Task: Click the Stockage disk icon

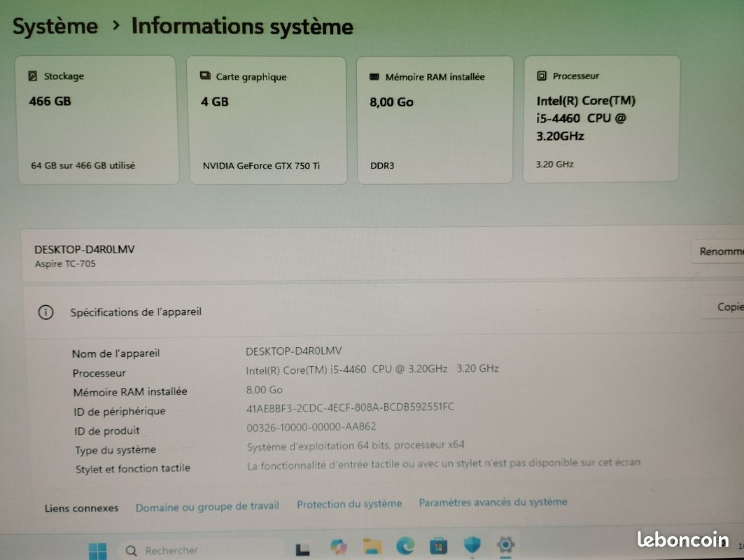Action: (x=33, y=76)
